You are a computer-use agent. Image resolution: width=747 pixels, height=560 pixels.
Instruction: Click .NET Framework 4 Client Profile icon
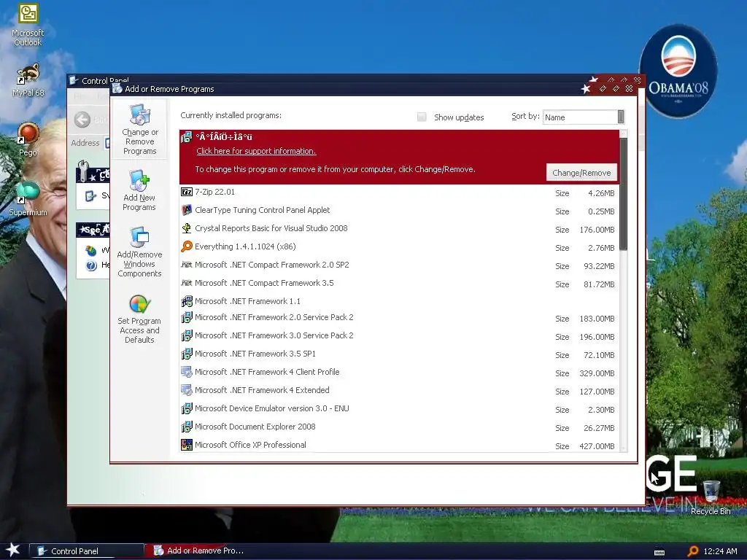(x=187, y=372)
